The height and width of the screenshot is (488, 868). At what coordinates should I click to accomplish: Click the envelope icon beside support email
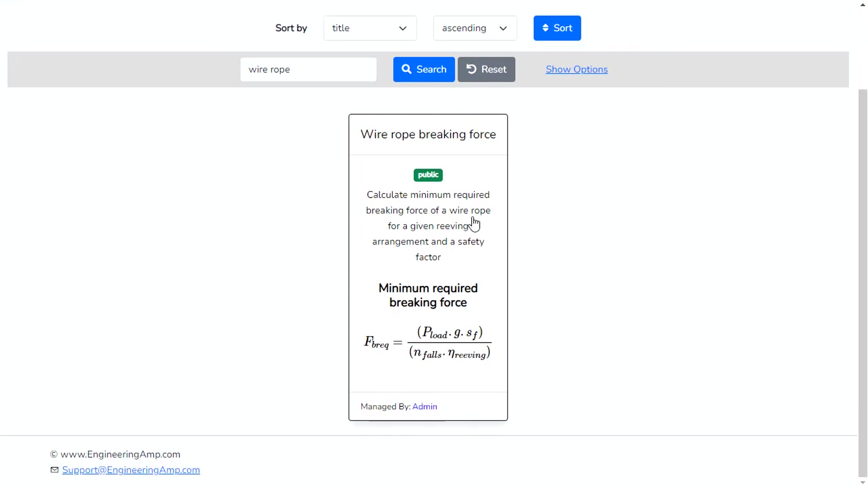point(55,470)
